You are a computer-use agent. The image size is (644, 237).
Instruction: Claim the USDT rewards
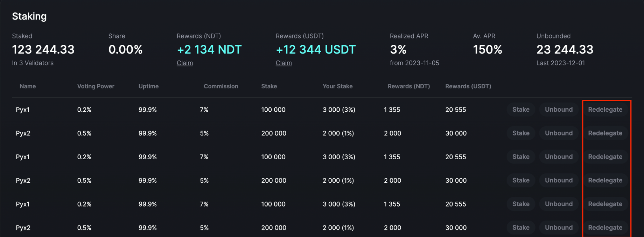click(x=283, y=63)
